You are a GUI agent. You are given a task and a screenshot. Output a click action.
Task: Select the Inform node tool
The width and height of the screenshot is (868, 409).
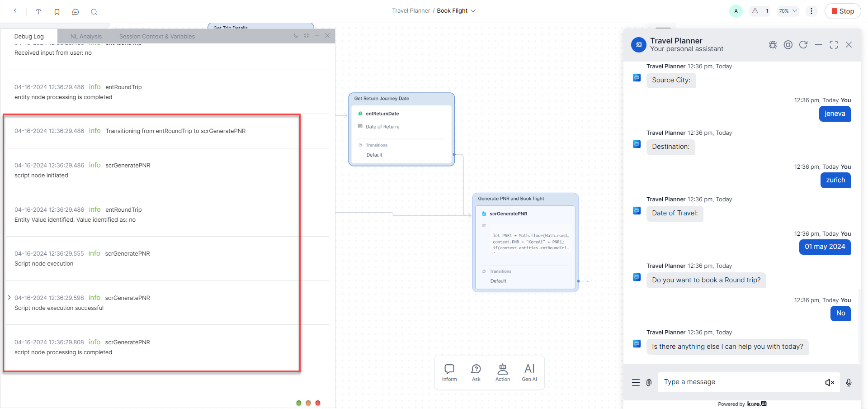pos(449,372)
